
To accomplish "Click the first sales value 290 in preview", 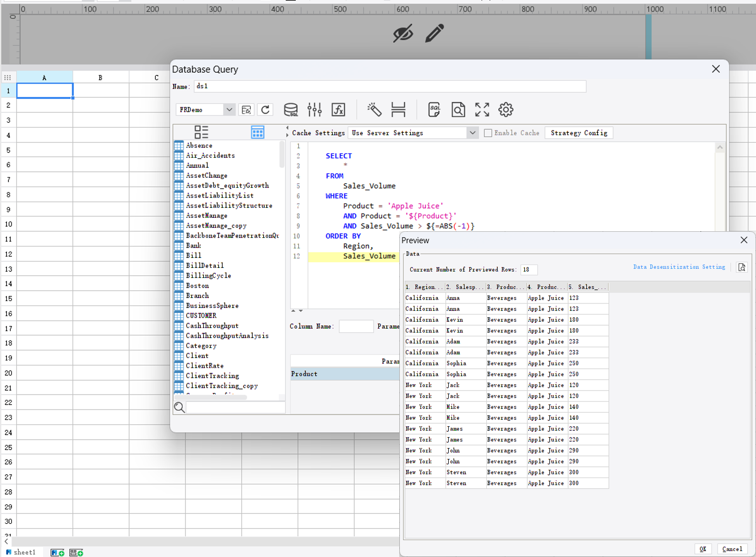I will (x=588, y=451).
